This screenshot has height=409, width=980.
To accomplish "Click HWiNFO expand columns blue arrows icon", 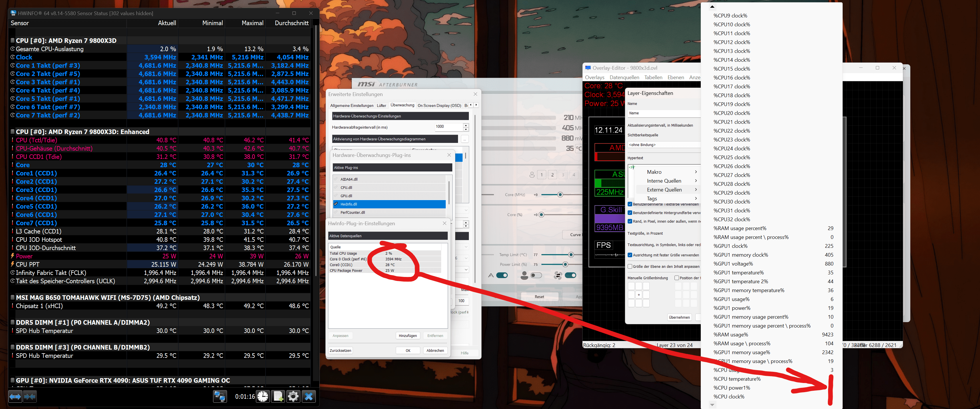I will point(15,396).
